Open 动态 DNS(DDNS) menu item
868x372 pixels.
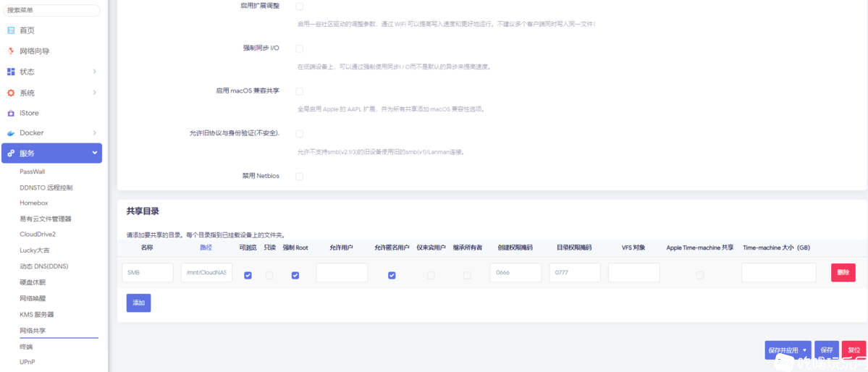[43, 266]
